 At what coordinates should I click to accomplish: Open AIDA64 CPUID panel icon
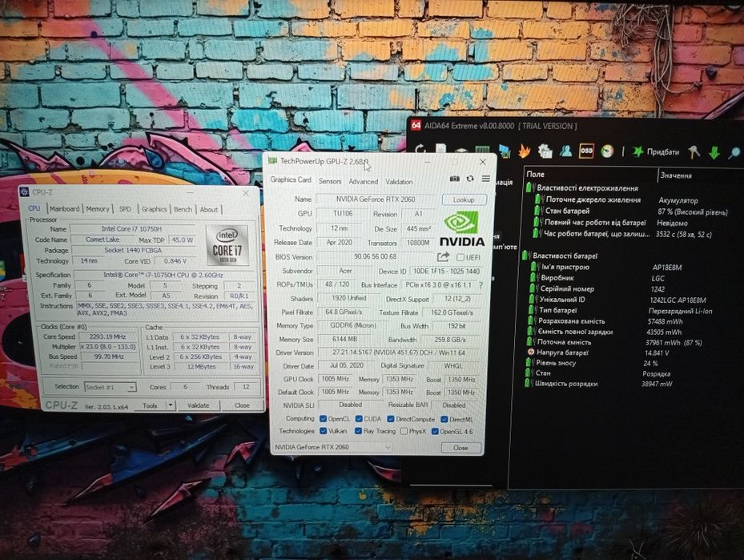545,151
